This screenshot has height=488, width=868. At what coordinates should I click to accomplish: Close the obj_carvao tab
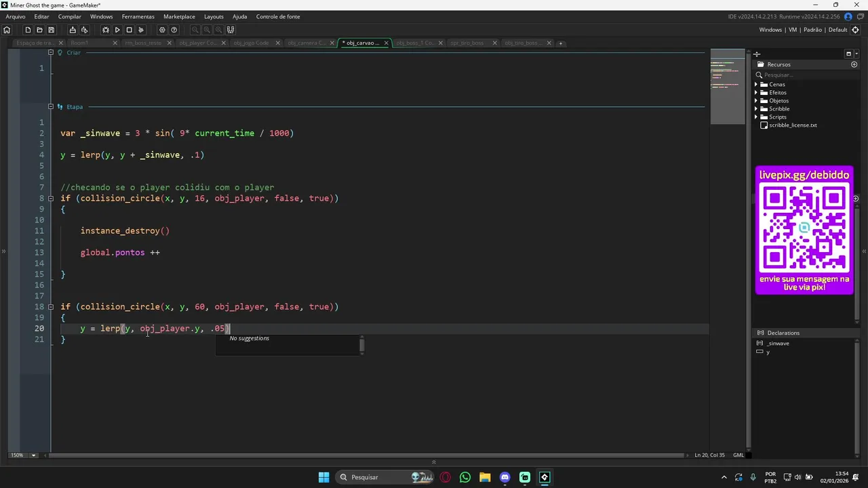point(387,43)
